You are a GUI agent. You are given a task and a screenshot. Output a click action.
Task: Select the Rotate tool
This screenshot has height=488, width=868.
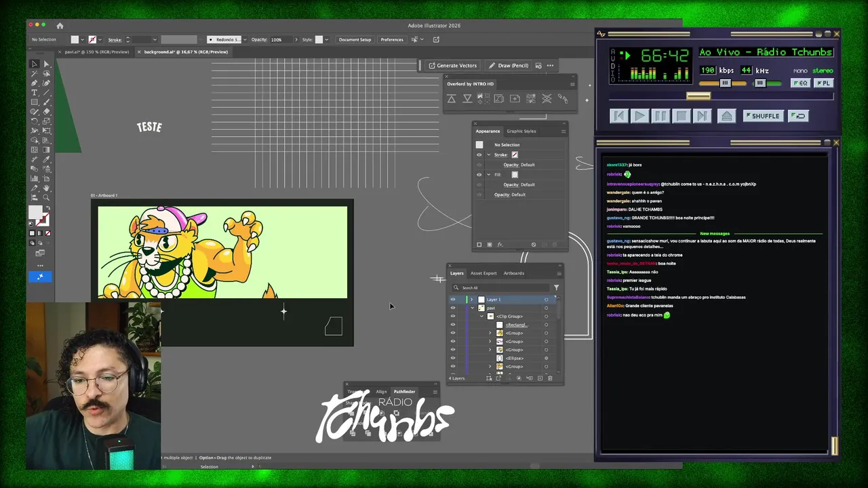click(x=34, y=121)
